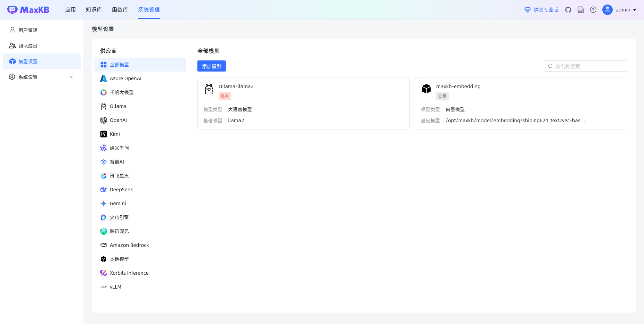This screenshot has width=644, height=324.
Task: Click the admin user avatar
Action: coord(608,10)
